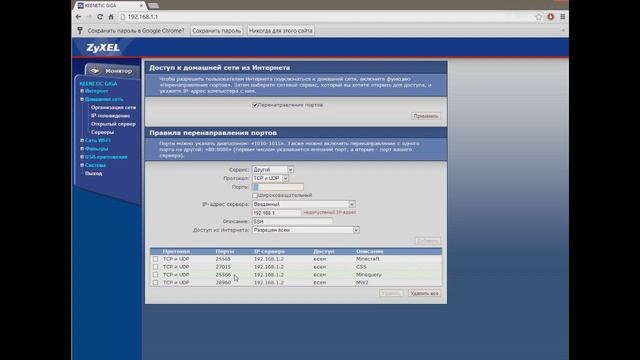Open the Сеть Wi-Fi section link

[x=98, y=140]
